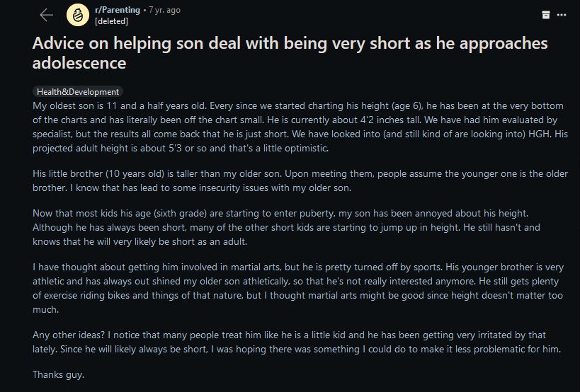Click the word "adolescence" in the title
The height and width of the screenshot is (392, 580).
pyautogui.click(x=79, y=62)
